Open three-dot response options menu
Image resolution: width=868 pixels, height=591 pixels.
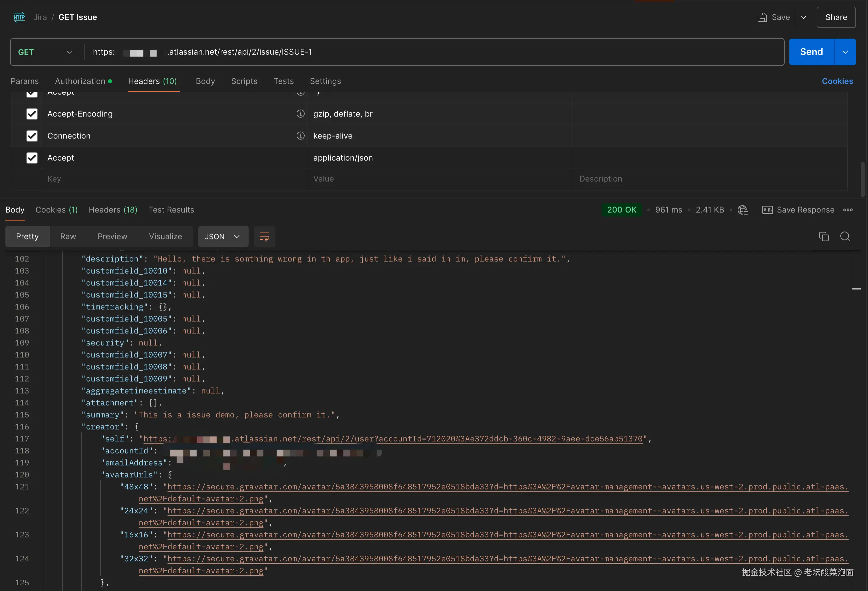(x=847, y=210)
